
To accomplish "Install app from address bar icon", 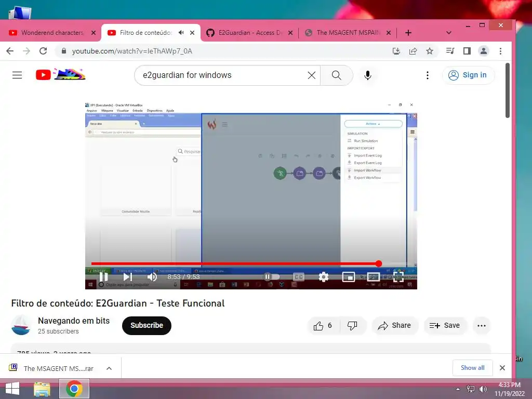I will [x=396, y=51].
